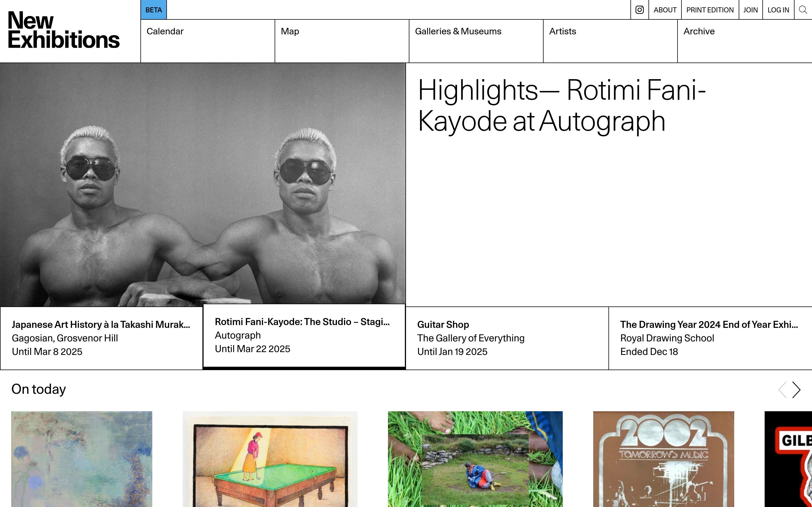Viewport: 812px width, 507px height.
Task: Open the Artists section
Action: pyautogui.click(x=610, y=41)
